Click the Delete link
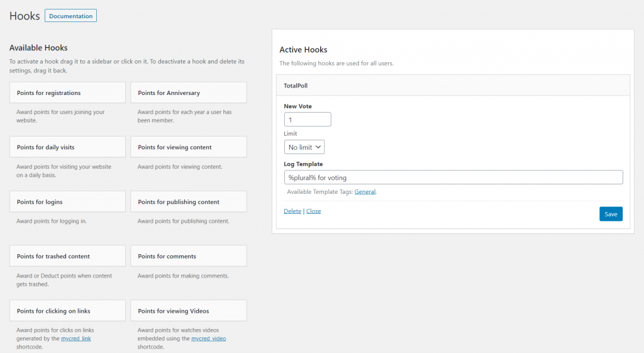Image resolution: width=644 pixels, height=353 pixels. (292, 211)
